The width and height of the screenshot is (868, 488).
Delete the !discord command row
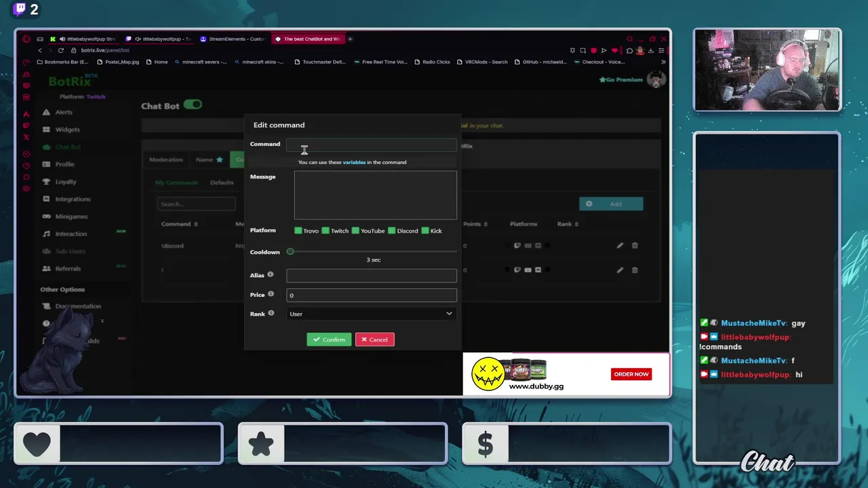pyautogui.click(x=635, y=245)
